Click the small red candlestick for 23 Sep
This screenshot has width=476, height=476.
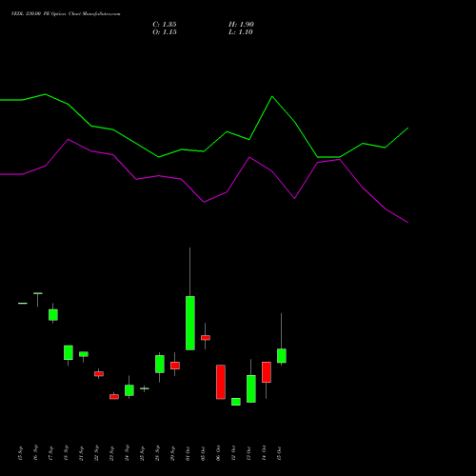[114, 397]
